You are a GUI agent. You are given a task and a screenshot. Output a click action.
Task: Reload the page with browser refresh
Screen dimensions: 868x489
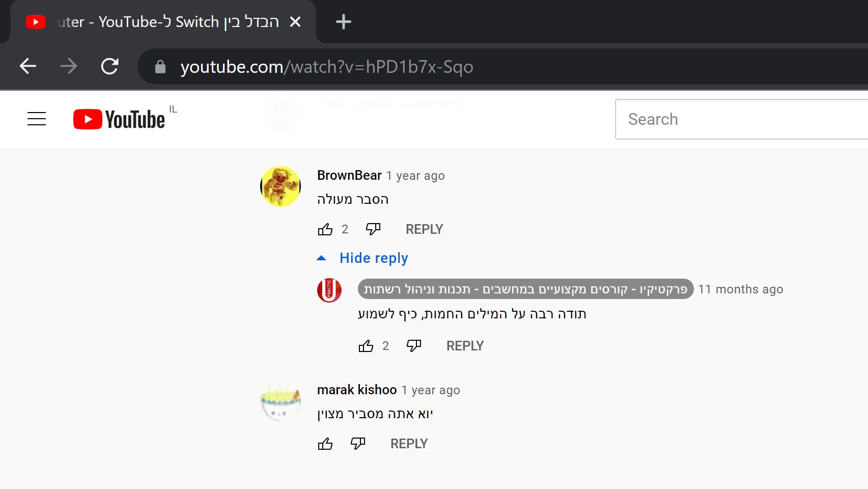pyautogui.click(x=109, y=66)
